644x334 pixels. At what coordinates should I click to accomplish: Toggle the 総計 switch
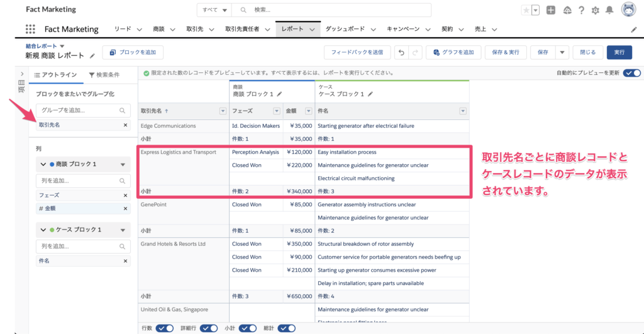click(287, 328)
